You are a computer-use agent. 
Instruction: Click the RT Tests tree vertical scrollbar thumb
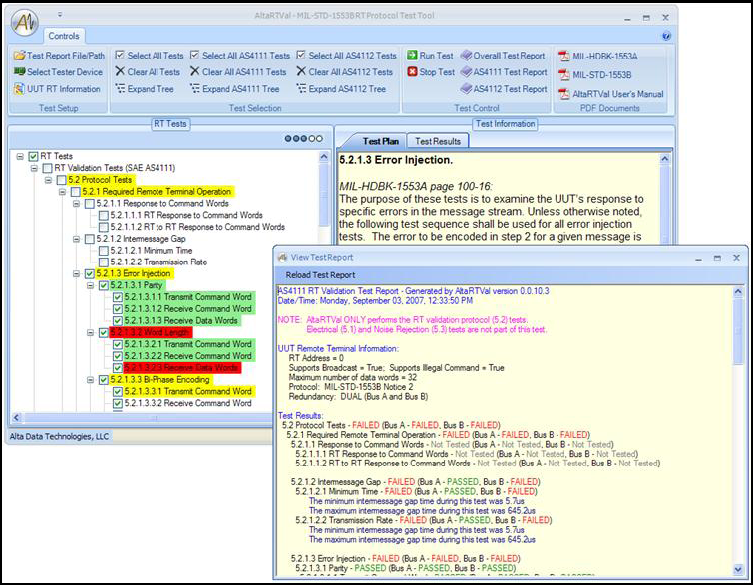click(324, 195)
